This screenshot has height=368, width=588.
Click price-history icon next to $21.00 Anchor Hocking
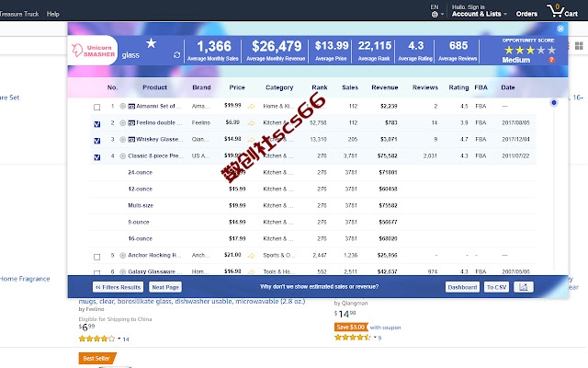pos(251,256)
